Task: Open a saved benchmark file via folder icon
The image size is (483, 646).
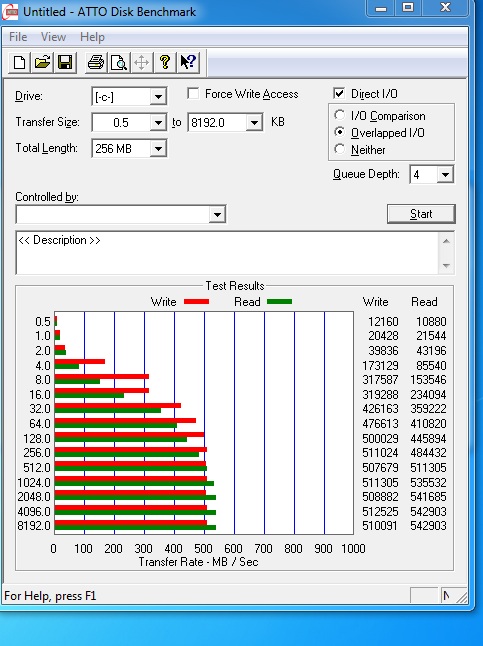Action: 42,63
